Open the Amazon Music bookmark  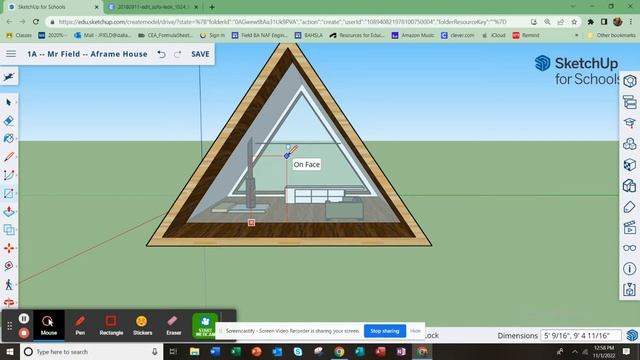[x=413, y=36]
